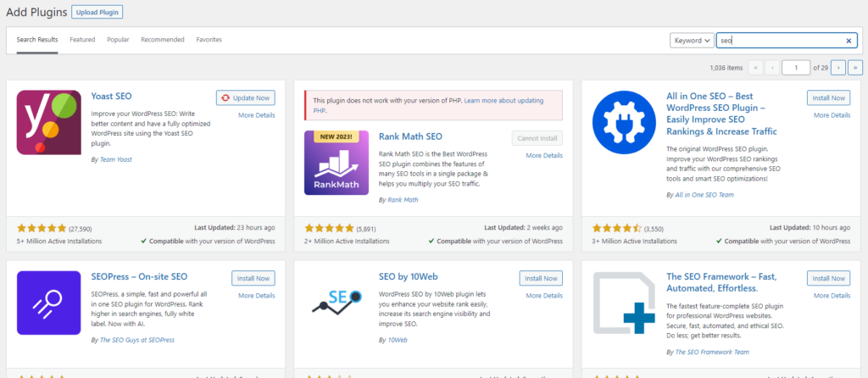Install All in One SEO plugin
This screenshot has width=868, height=378.
(x=829, y=98)
